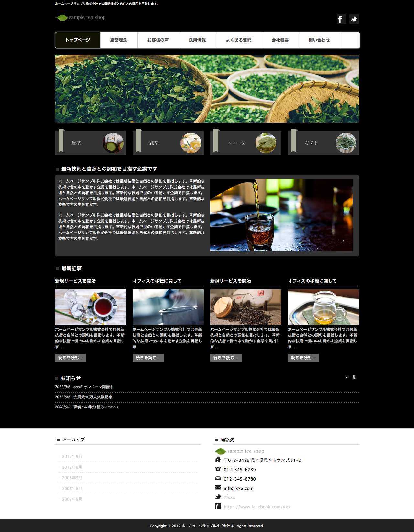Viewport: 414px width, 532px height.
Task: Select the スィーツ category banner
Action: [x=246, y=143]
